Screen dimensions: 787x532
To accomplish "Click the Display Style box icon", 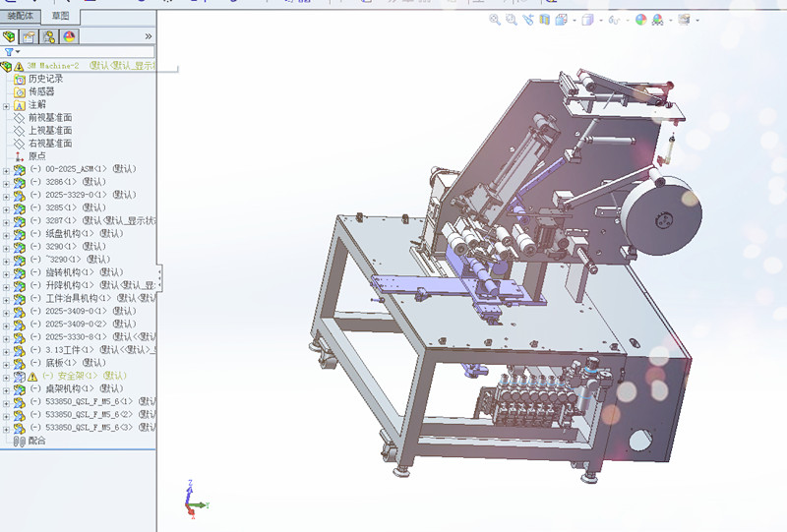I will [x=587, y=20].
